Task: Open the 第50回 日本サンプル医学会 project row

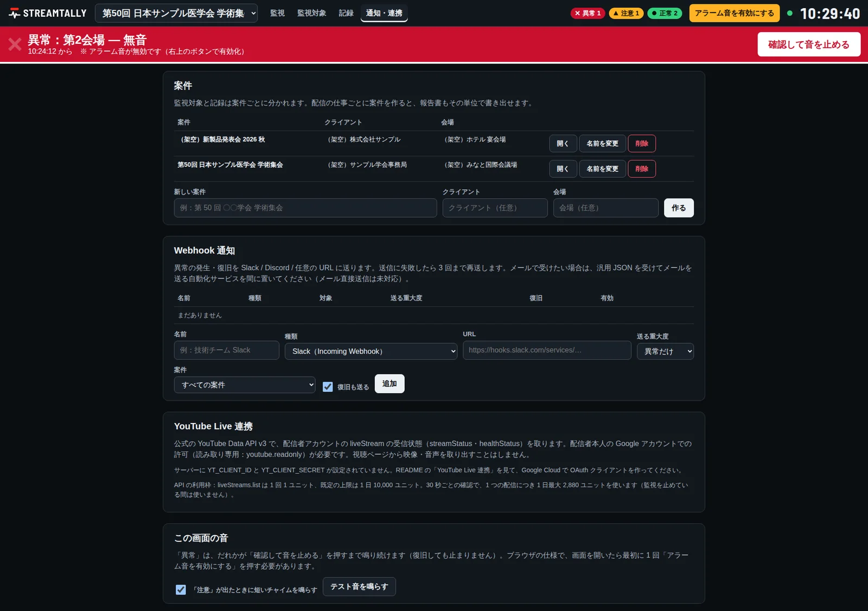Action: click(563, 169)
